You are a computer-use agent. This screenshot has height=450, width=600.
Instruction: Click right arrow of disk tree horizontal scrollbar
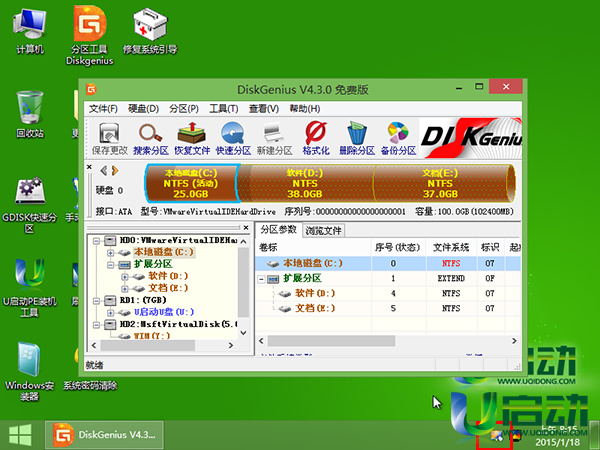230,345
